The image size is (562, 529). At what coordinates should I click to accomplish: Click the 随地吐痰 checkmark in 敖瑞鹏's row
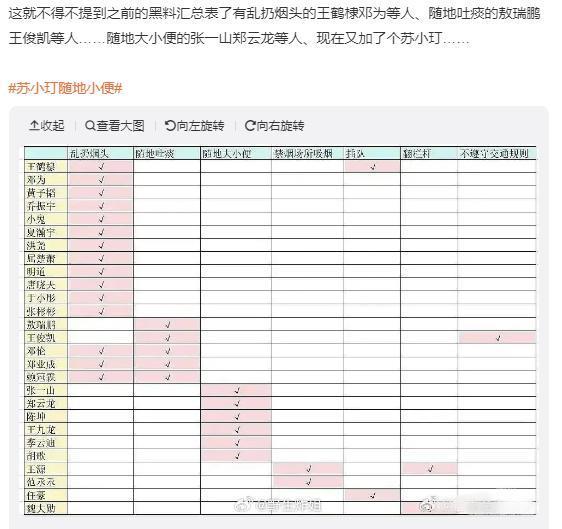(168, 325)
